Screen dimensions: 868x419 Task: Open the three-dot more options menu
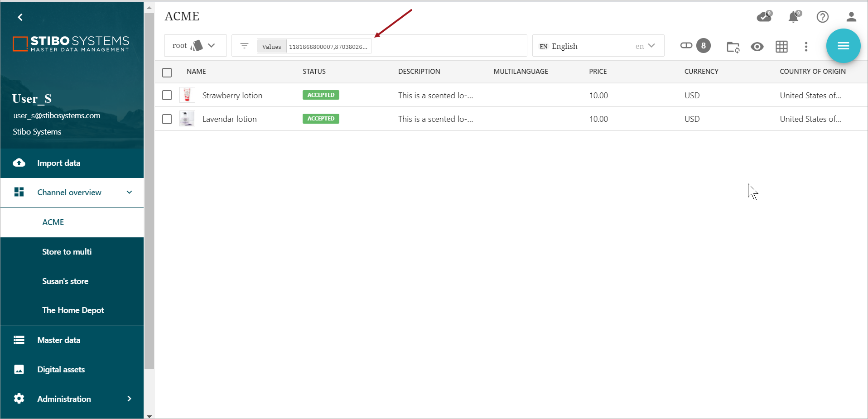(x=806, y=47)
